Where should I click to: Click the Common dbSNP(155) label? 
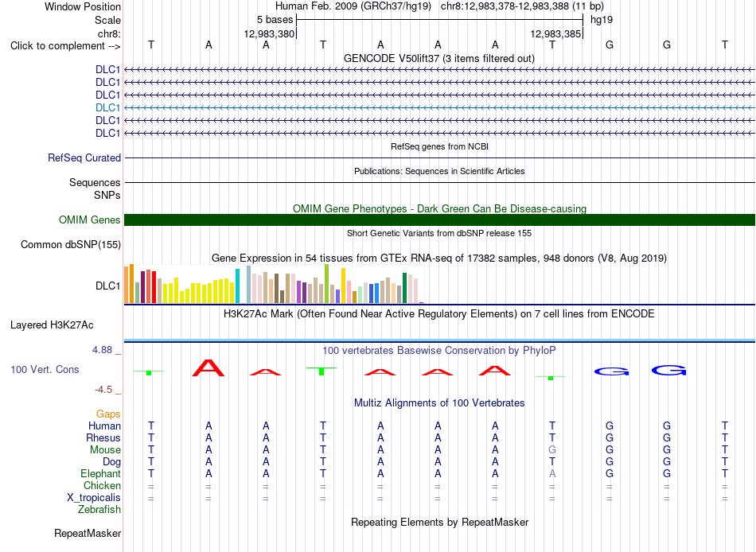(x=70, y=244)
